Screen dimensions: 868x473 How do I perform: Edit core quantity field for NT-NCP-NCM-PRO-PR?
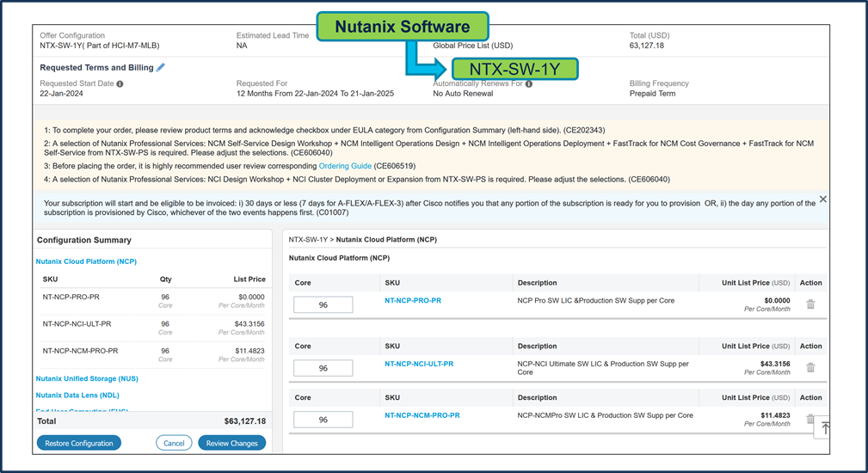tap(323, 420)
